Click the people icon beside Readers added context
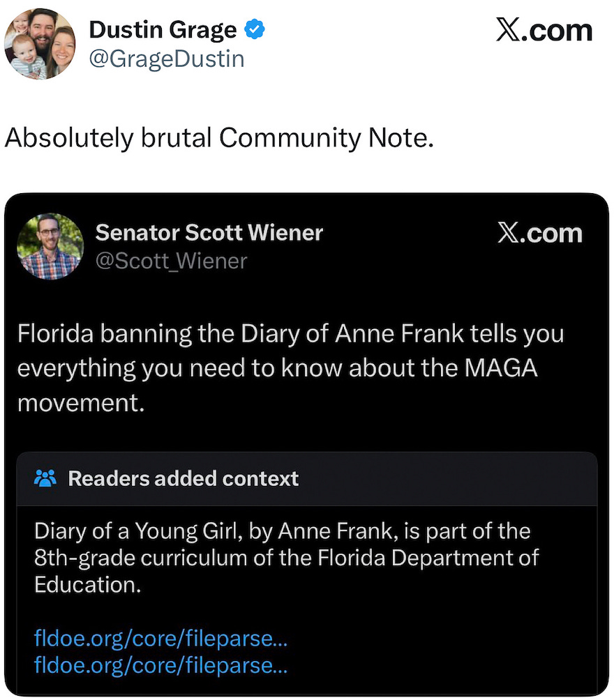 (x=45, y=478)
